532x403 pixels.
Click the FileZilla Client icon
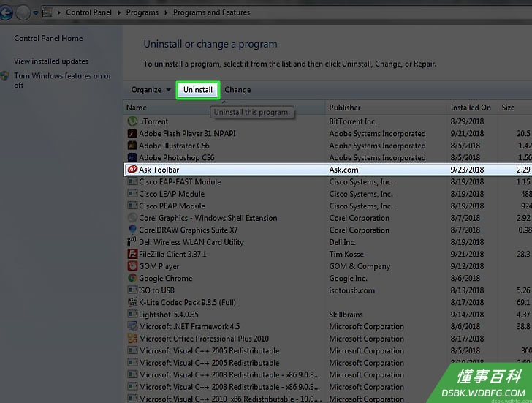132,254
